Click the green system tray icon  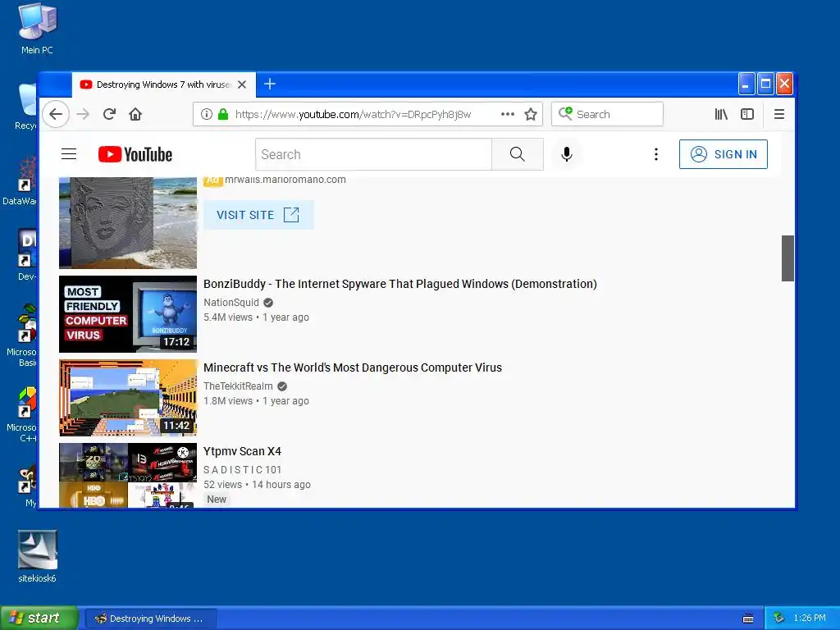click(x=778, y=618)
